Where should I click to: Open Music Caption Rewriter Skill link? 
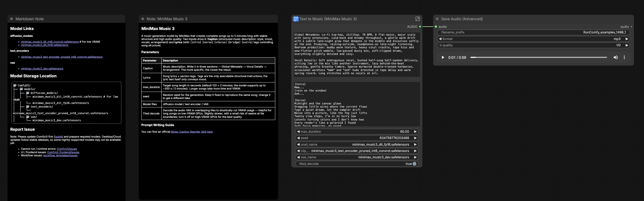tap(192, 132)
